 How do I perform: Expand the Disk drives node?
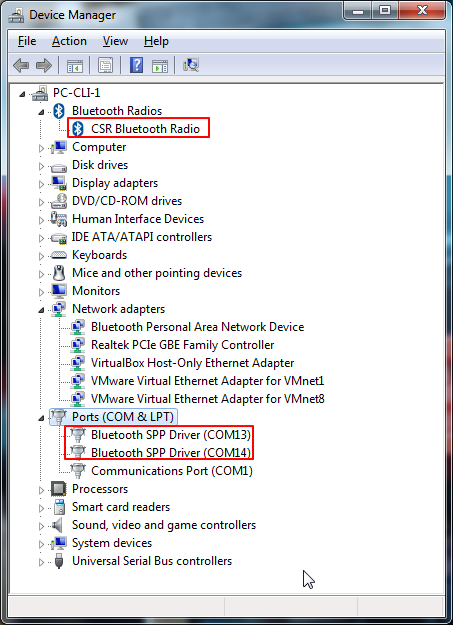point(41,166)
